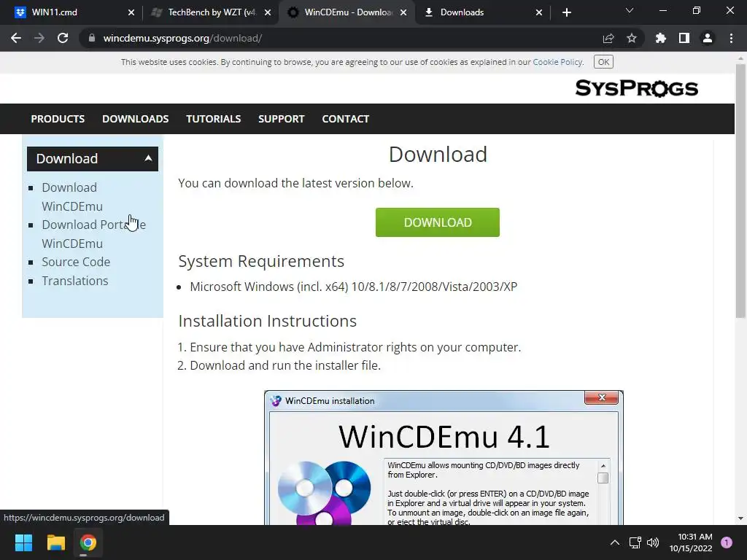747x560 pixels.
Task: Click the WinCDEmu installation screenshot image
Action: [x=444, y=458]
